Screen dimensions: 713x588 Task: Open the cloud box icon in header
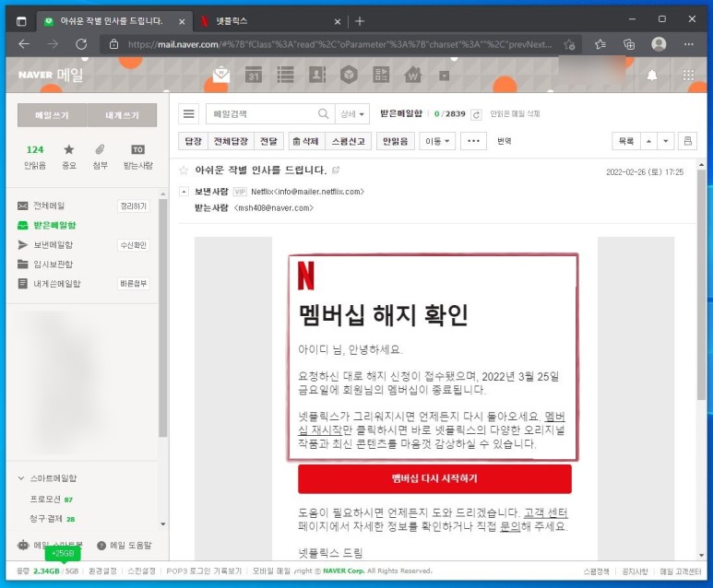[349, 75]
